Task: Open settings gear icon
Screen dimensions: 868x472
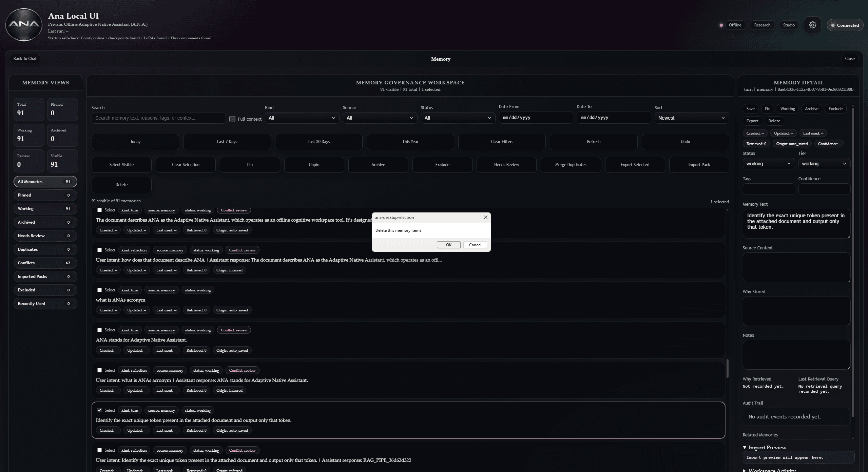Action: (812, 25)
